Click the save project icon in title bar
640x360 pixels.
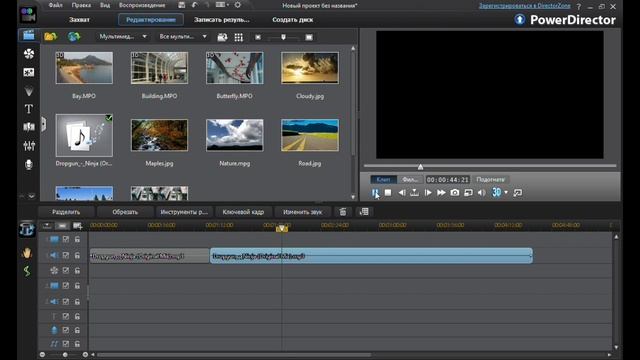click(182, 5)
